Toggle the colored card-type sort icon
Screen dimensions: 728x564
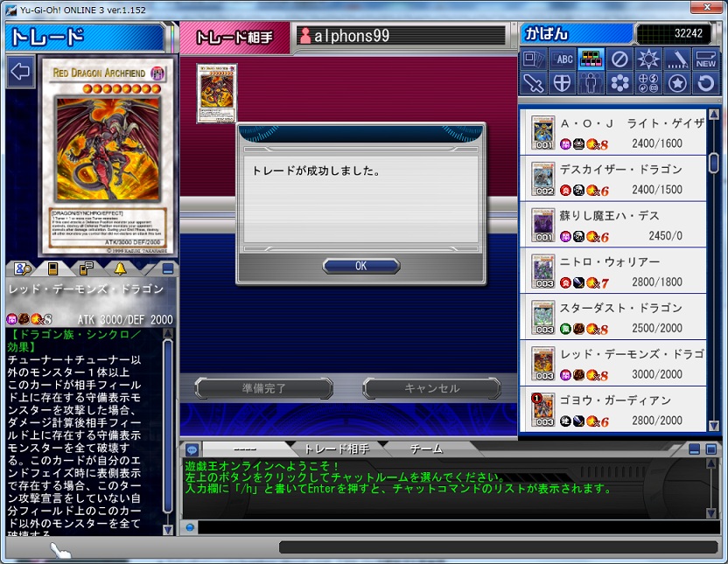point(591,59)
